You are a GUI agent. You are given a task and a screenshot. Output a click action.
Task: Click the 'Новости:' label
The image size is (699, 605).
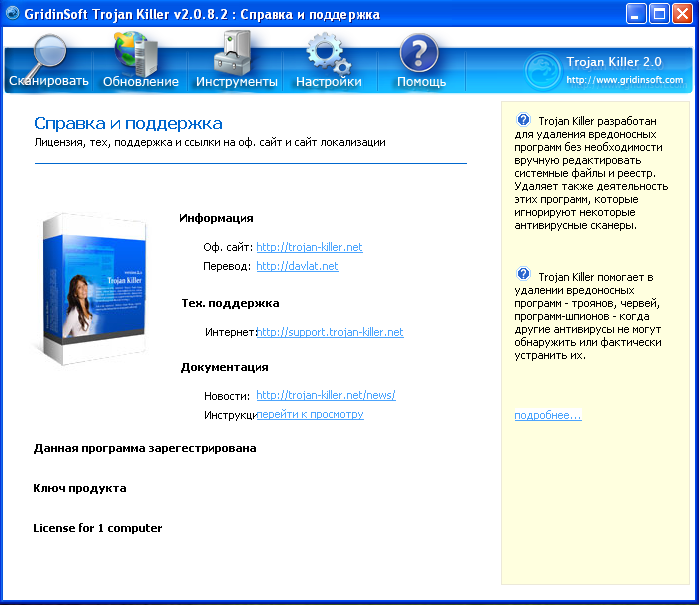point(227,396)
